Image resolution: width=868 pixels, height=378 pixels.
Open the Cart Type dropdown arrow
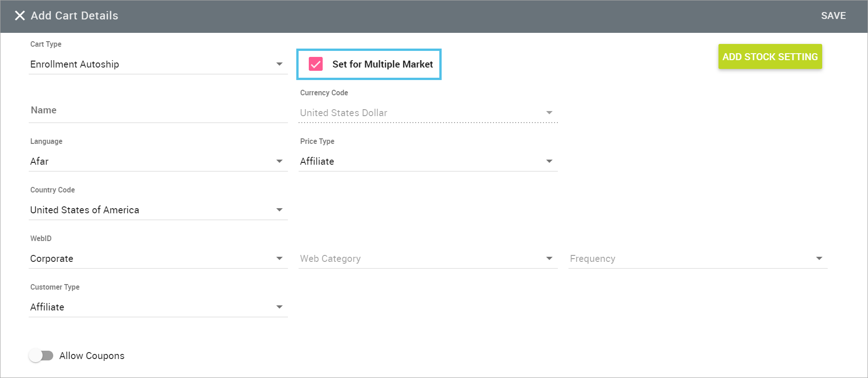coord(279,64)
